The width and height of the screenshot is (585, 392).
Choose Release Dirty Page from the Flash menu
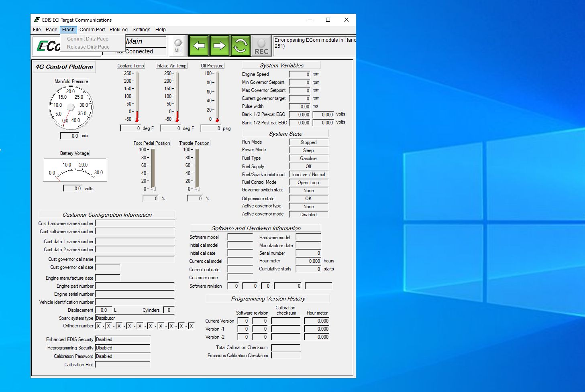pyautogui.click(x=88, y=47)
